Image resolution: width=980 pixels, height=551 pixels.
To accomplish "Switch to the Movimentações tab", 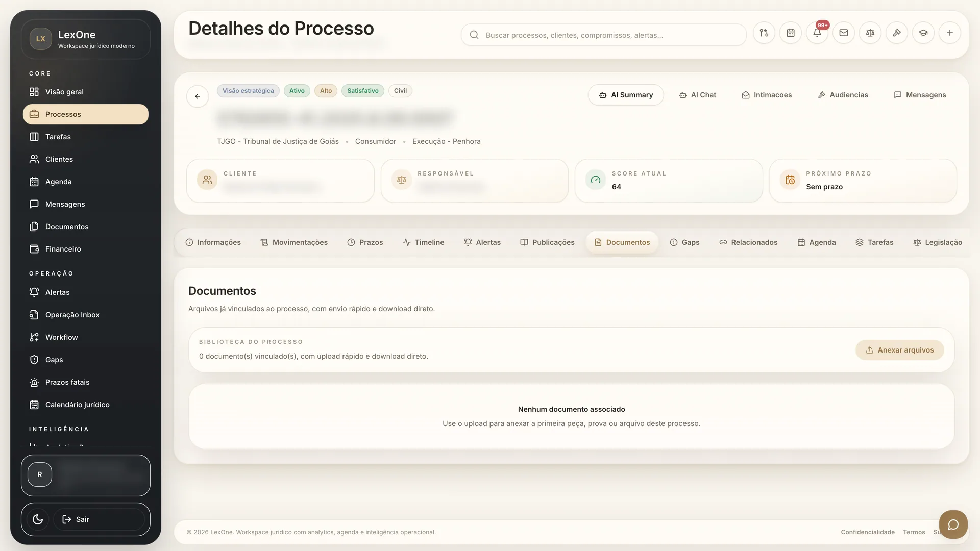I will pyautogui.click(x=294, y=242).
